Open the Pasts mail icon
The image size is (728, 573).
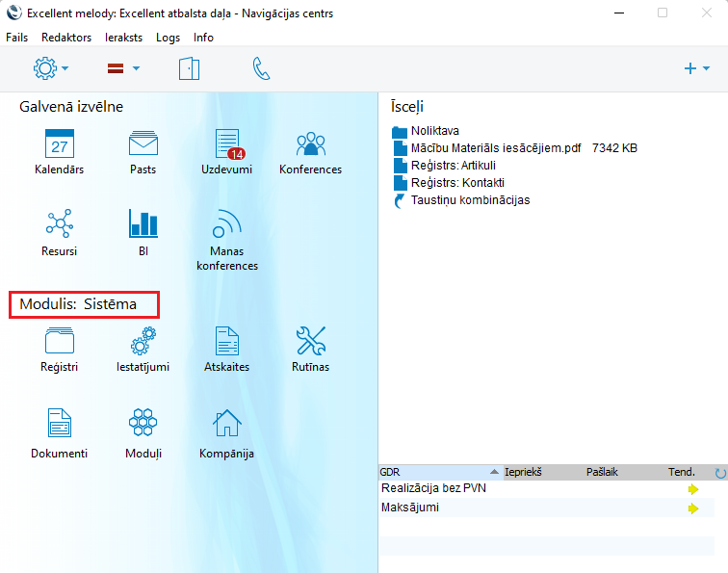click(143, 144)
